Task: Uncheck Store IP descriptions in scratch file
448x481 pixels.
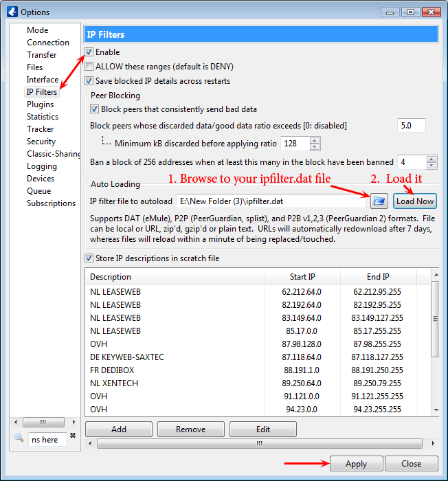Action: pyautogui.click(x=89, y=258)
